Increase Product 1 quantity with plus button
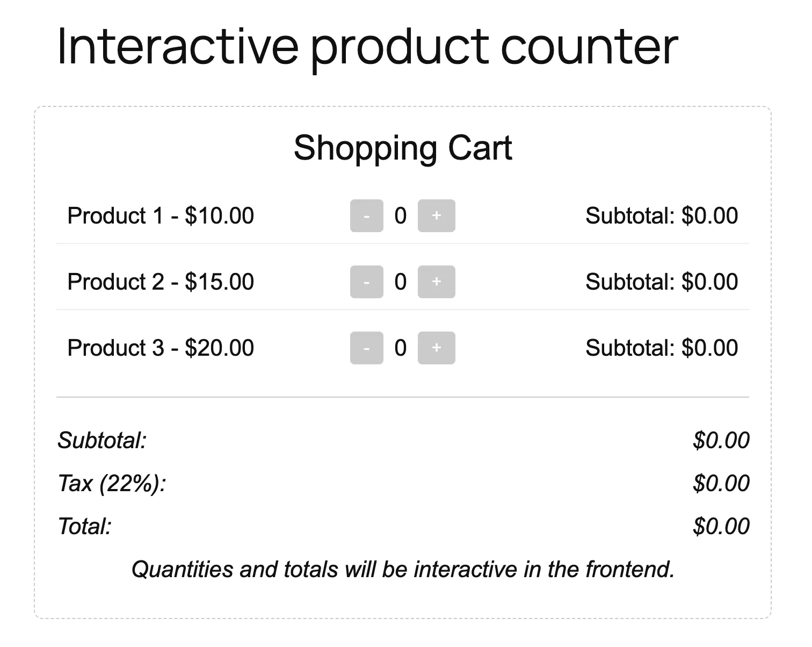The height and width of the screenshot is (647, 812). (x=436, y=216)
